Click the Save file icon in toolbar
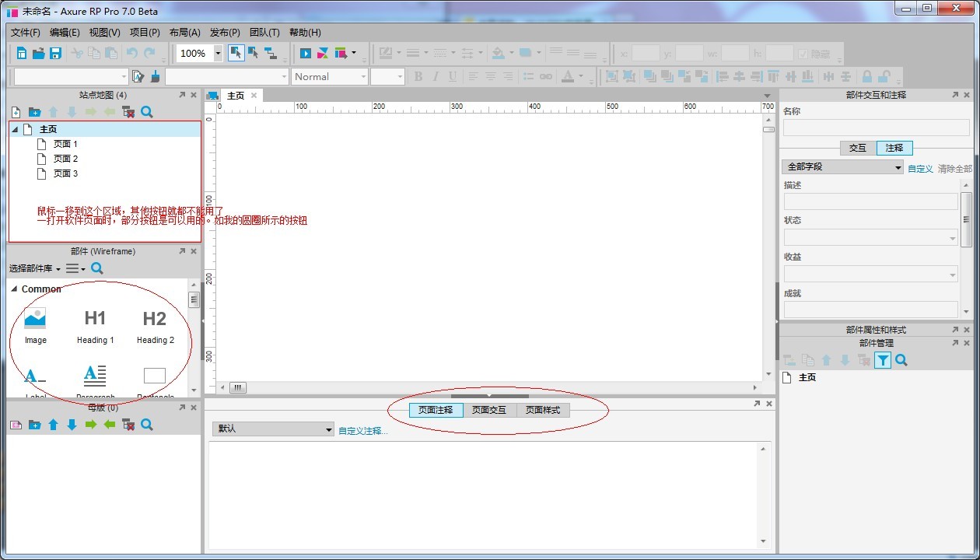 (55, 54)
